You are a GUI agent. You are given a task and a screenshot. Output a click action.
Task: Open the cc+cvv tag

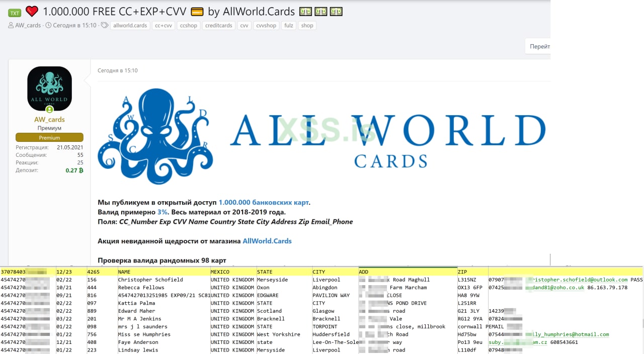[x=164, y=26]
